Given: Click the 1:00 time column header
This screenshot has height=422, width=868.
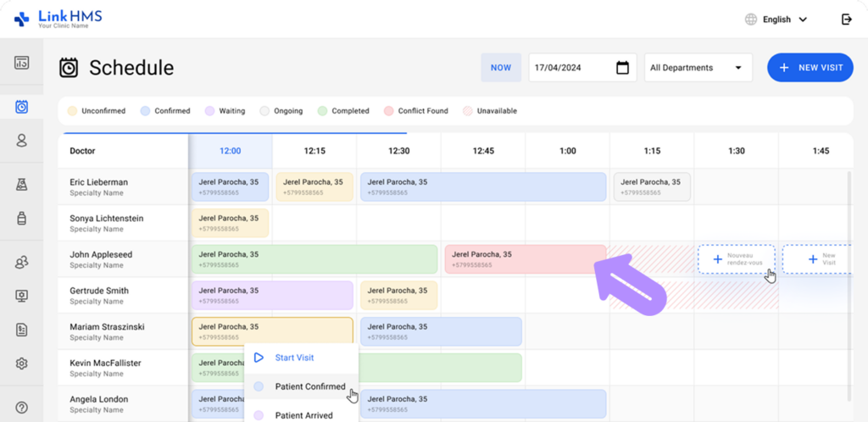Looking at the screenshot, I should [x=567, y=151].
